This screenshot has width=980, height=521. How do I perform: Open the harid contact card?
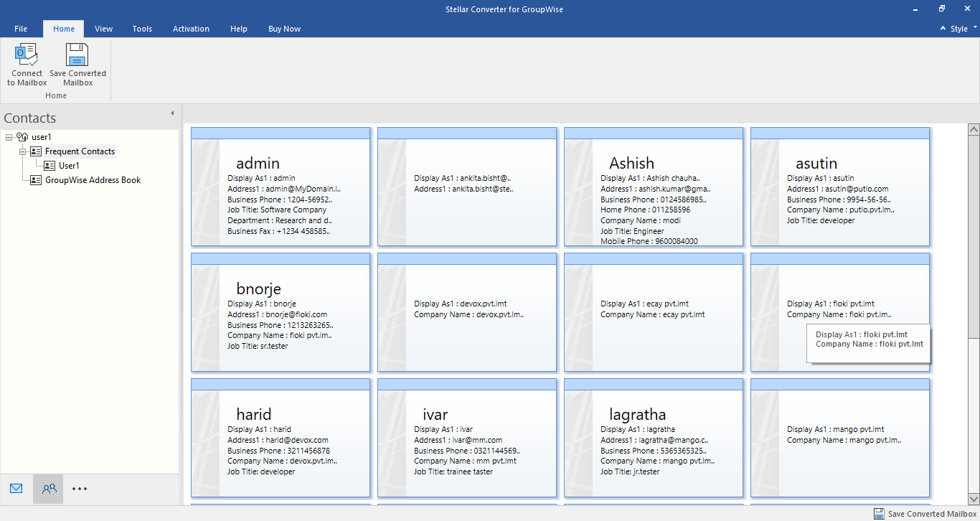pyautogui.click(x=281, y=438)
